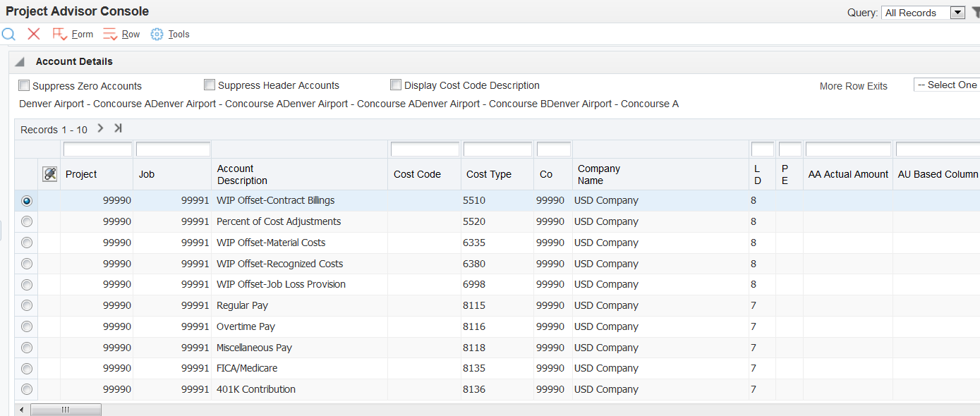Click the Co filter input field
Viewport: 980px width, 416px height.
pyautogui.click(x=554, y=149)
